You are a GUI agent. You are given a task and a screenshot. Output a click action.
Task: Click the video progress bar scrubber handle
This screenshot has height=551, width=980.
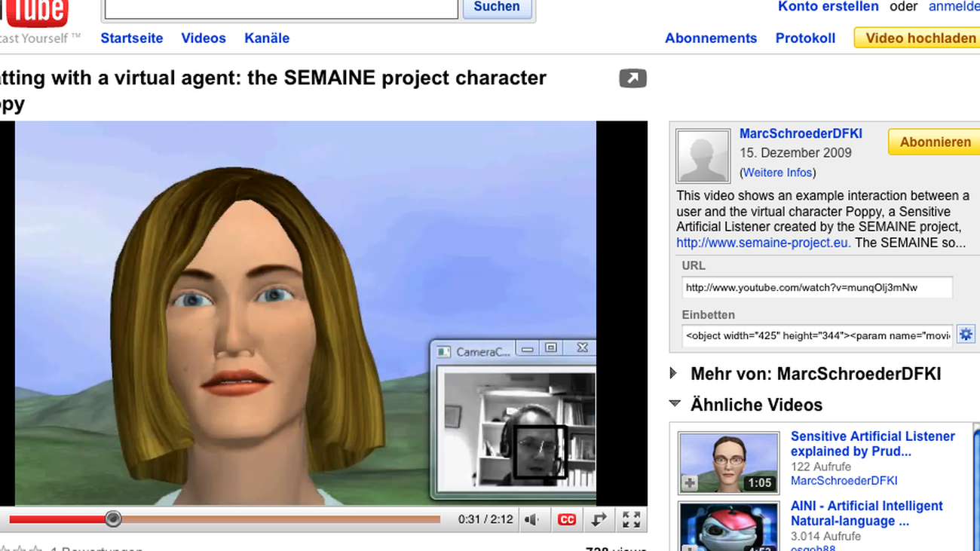tap(113, 519)
